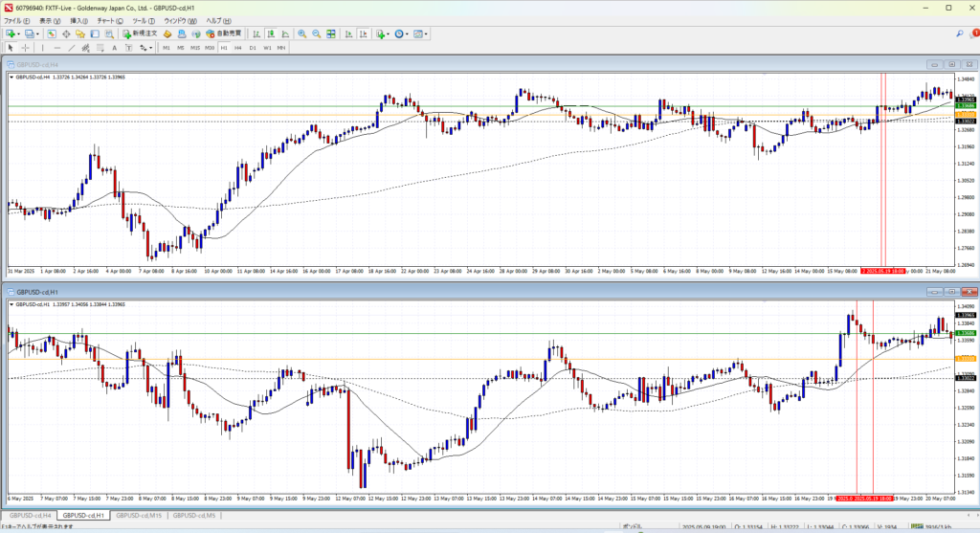Select the Text label (A) tool
980x533 pixels.
(x=114, y=47)
